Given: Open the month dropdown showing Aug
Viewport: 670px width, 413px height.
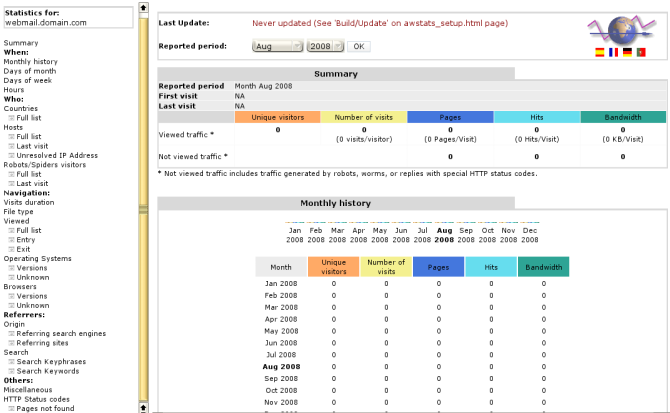Looking at the screenshot, I should tap(277, 46).
